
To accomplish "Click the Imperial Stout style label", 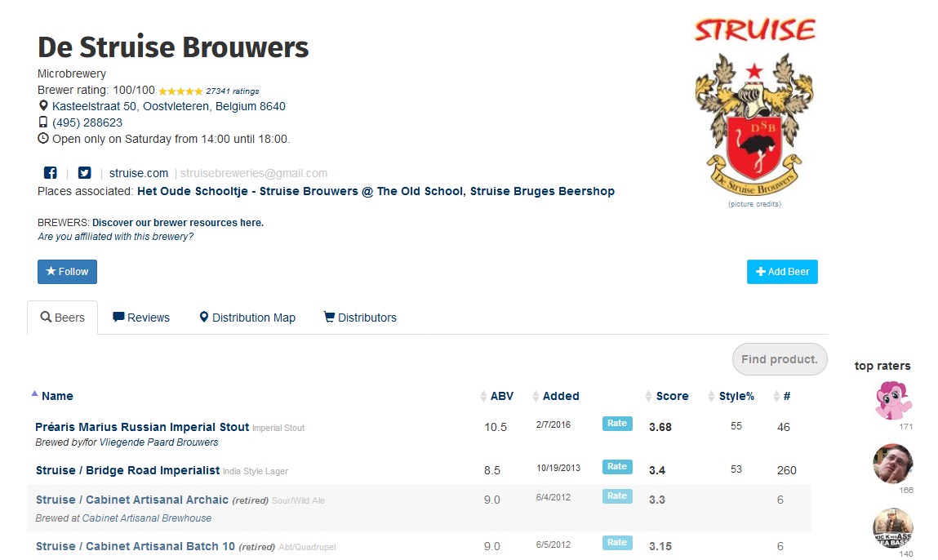I will click(x=278, y=429).
